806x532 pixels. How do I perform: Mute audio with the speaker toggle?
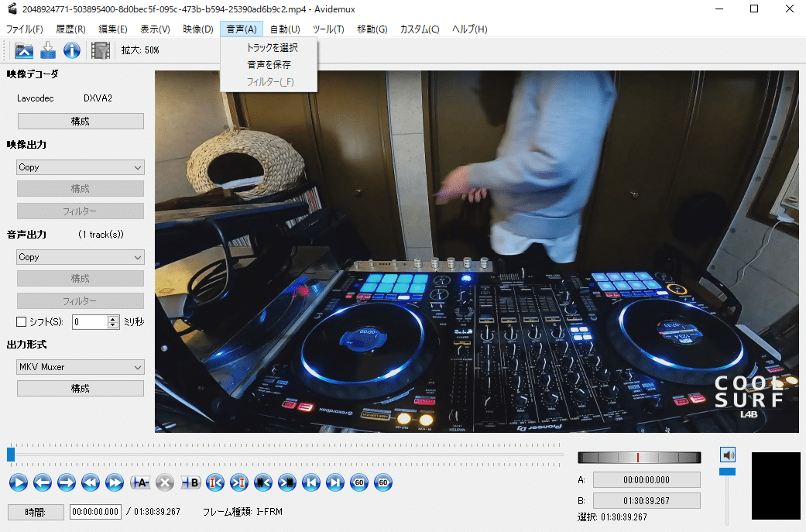point(727,455)
